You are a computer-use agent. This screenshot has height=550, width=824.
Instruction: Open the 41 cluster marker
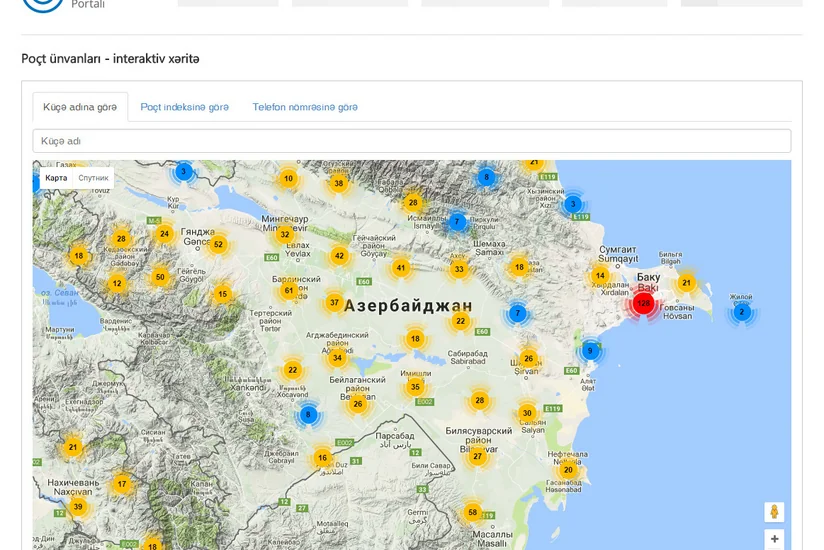click(401, 268)
